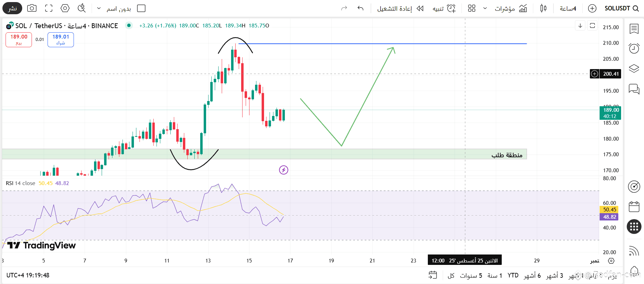
Task: Enter fullscreen mode using the brackets icon
Action: (49, 8)
